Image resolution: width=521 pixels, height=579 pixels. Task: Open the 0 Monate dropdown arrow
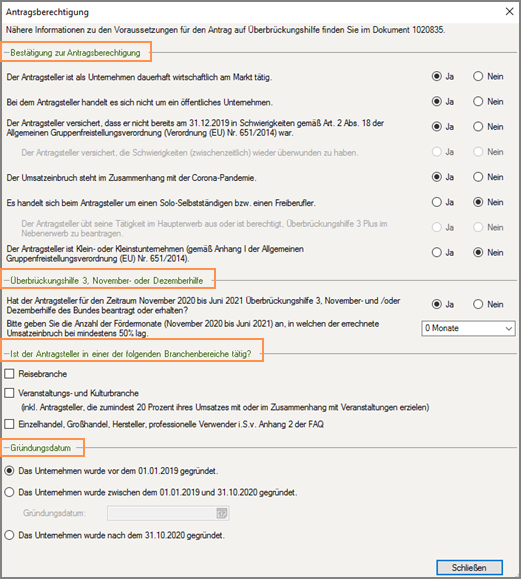pyautogui.click(x=509, y=328)
